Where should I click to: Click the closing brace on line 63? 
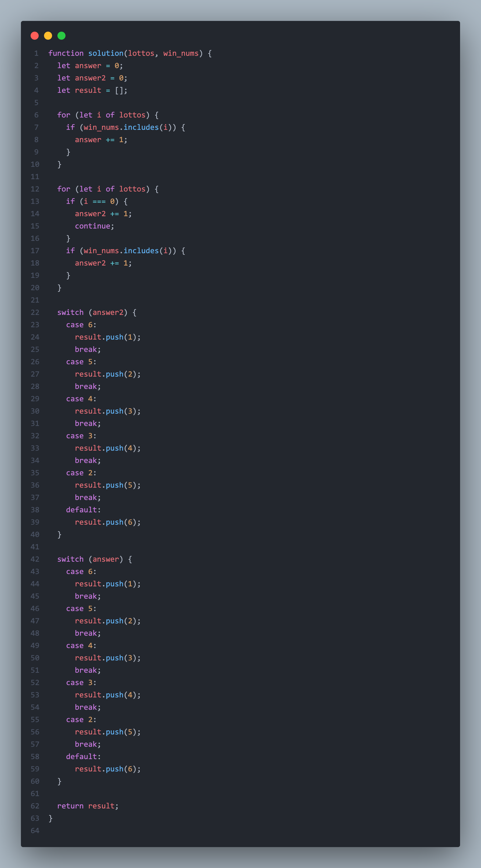coord(50,818)
